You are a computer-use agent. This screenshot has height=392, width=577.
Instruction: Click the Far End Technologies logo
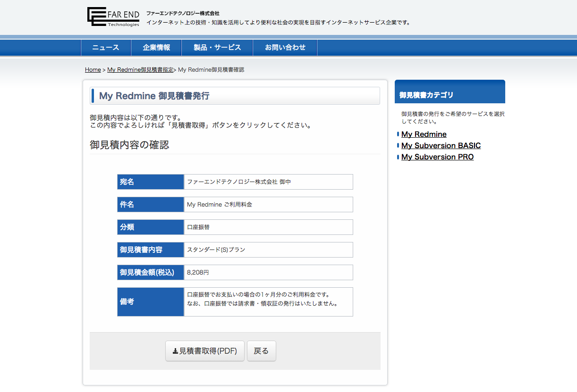tap(113, 17)
